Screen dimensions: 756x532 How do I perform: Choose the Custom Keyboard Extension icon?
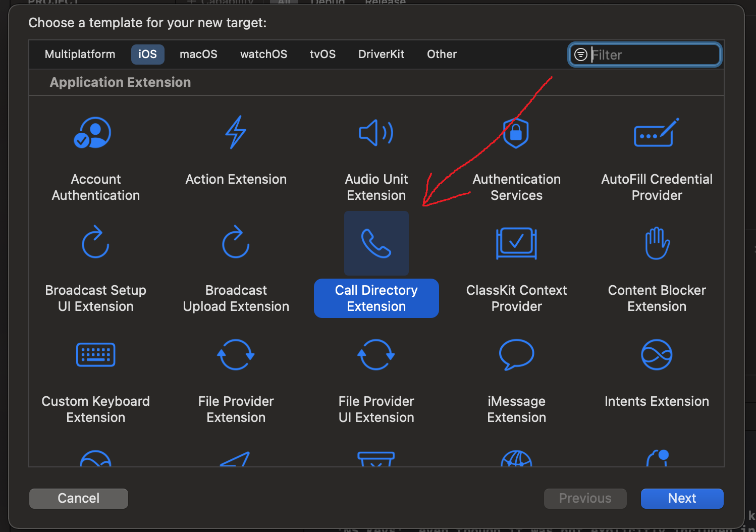95,354
